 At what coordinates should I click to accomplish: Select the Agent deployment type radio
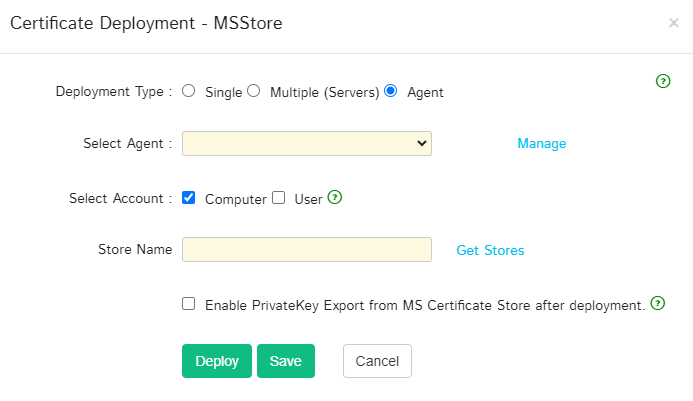[x=391, y=91]
